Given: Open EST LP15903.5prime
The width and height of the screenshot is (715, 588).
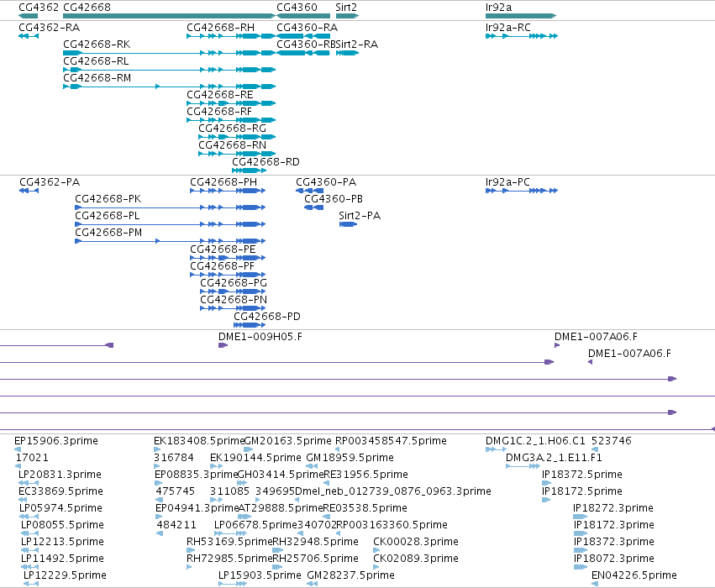Looking at the screenshot, I should [260, 576].
